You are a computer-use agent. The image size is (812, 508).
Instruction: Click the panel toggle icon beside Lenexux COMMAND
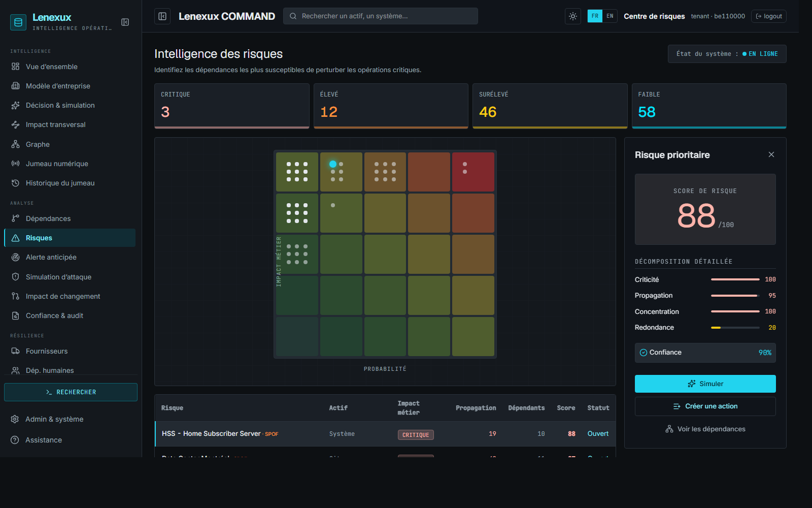coord(162,16)
